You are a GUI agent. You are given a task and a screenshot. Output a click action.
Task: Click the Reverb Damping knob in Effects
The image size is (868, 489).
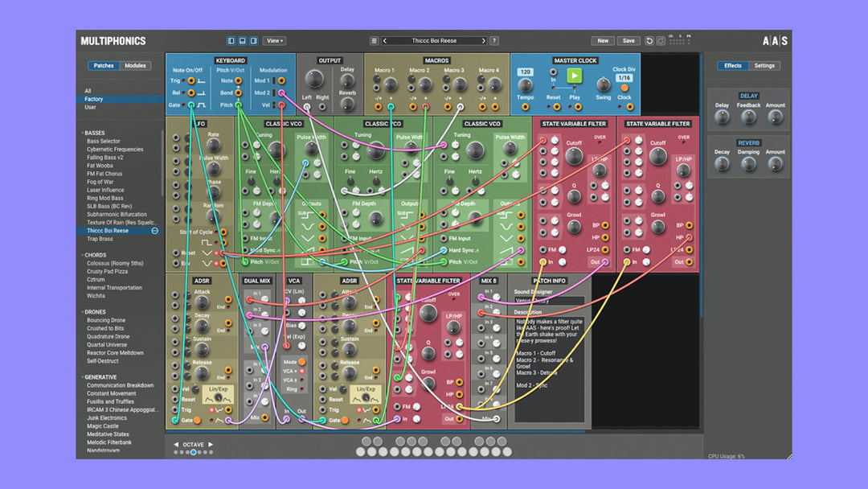pos(748,164)
